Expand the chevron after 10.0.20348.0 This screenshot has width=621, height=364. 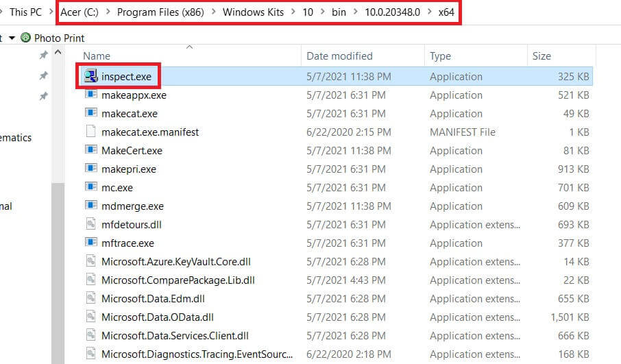pyautogui.click(x=430, y=12)
